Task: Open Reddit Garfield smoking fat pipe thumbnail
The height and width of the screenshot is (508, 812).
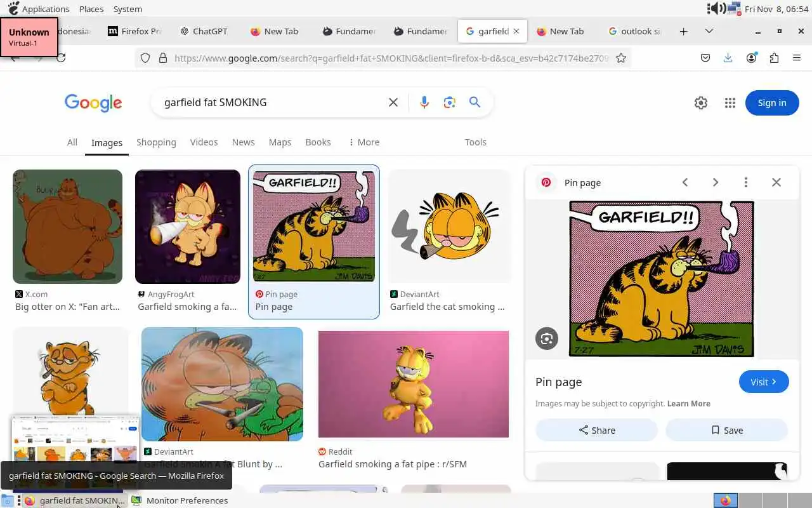Action: click(x=414, y=384)
